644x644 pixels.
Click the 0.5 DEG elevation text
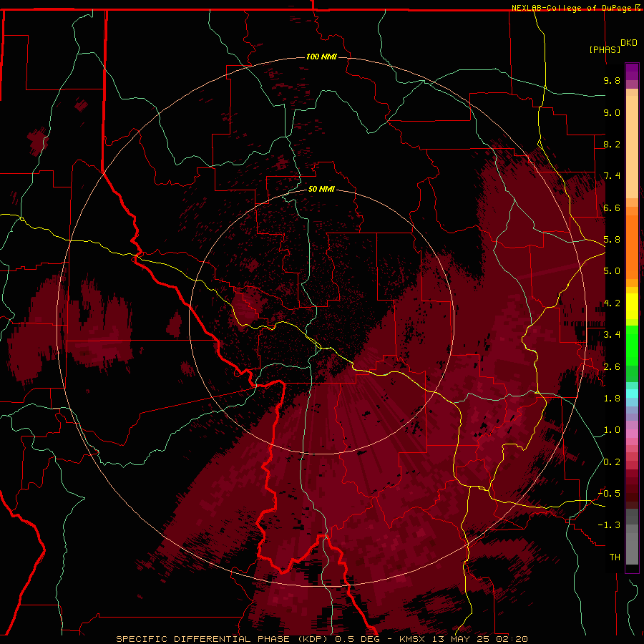click(357, 639)
